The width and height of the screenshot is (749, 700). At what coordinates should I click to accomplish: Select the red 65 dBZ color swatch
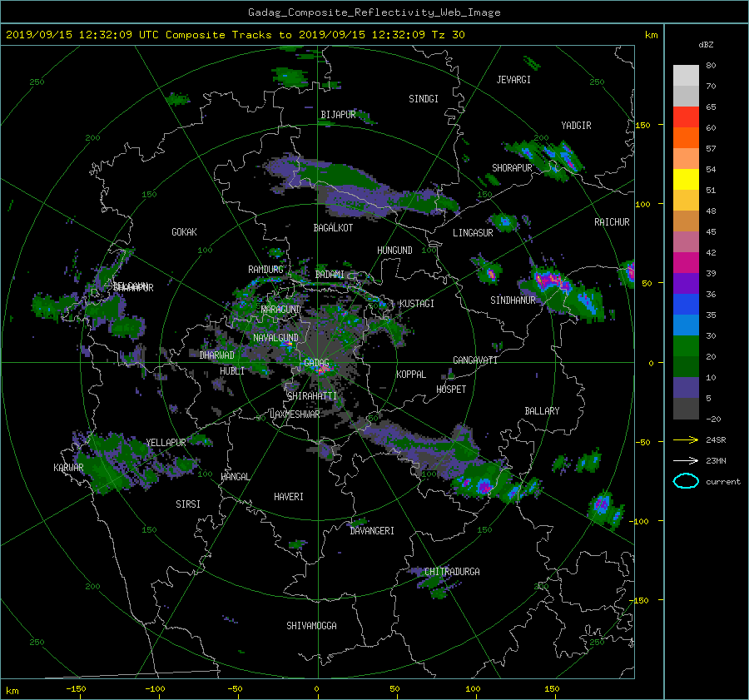686,117
